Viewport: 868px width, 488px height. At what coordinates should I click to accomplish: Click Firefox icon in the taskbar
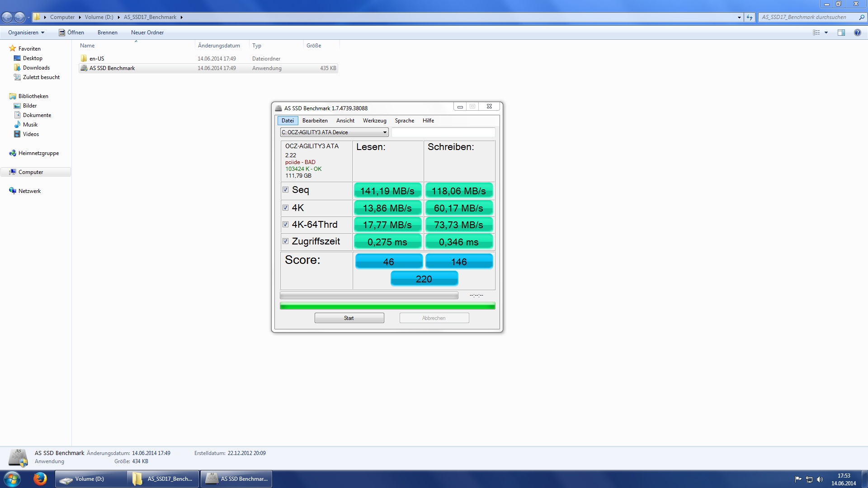40,479
